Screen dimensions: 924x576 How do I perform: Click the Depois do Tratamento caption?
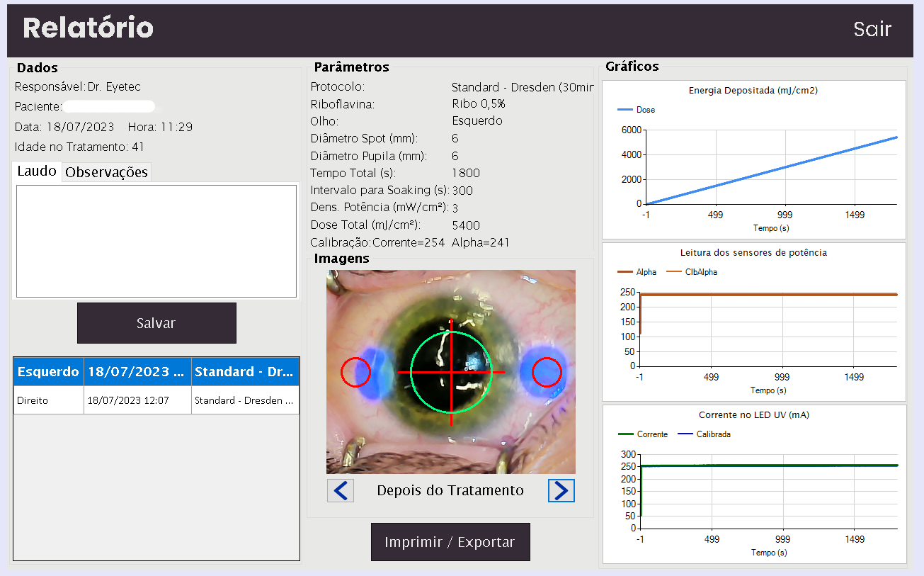pyautogui.click(x=450, y=490)
